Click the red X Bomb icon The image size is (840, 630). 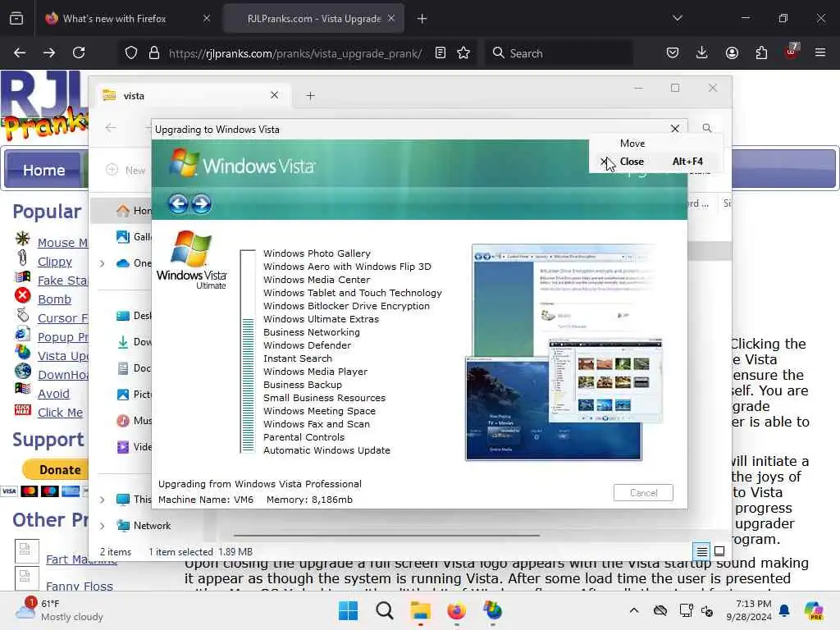tap(22, 295)
